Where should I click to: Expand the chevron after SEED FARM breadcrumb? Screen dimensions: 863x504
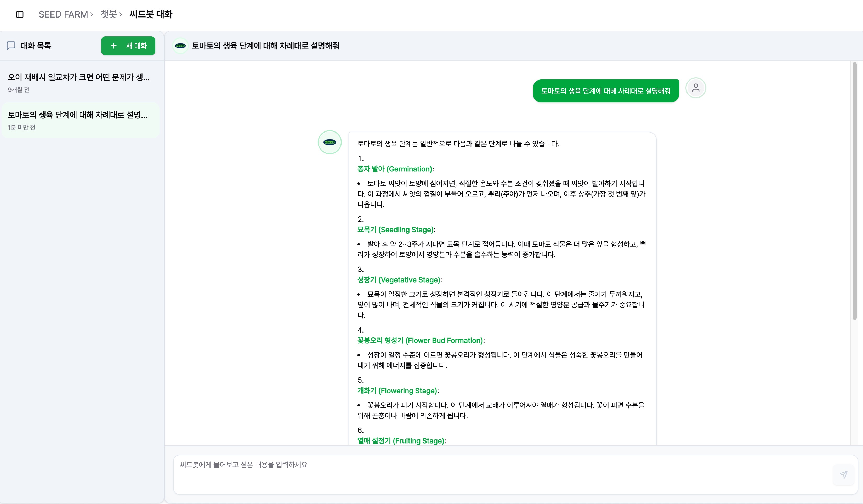pyautogui.click(x=92, y=14)
